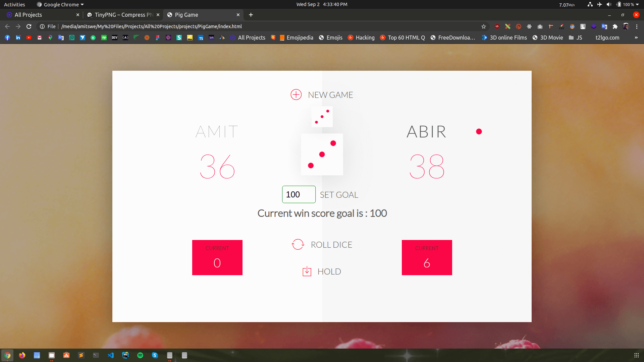Expand the Google Chrome app menu
644x362 pixels.
click(x=60, y=4)
